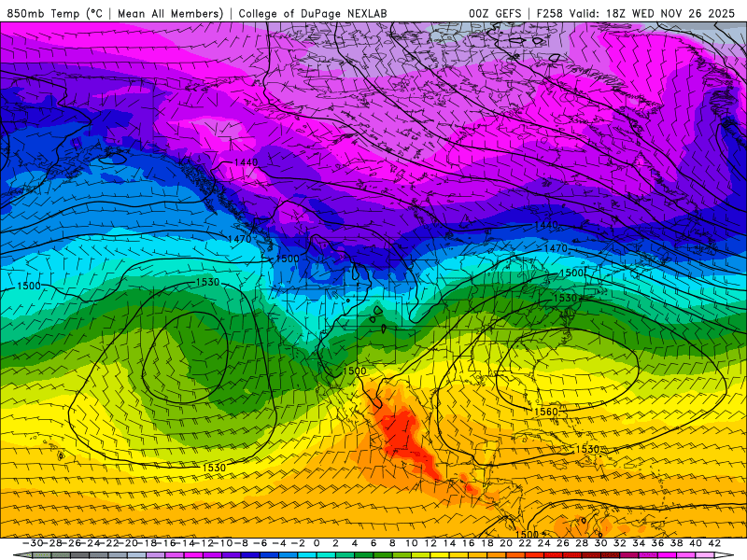Click the "-16" colorbar tick label
The height and width of the screenshot is (560, 747).
[166, 543]
